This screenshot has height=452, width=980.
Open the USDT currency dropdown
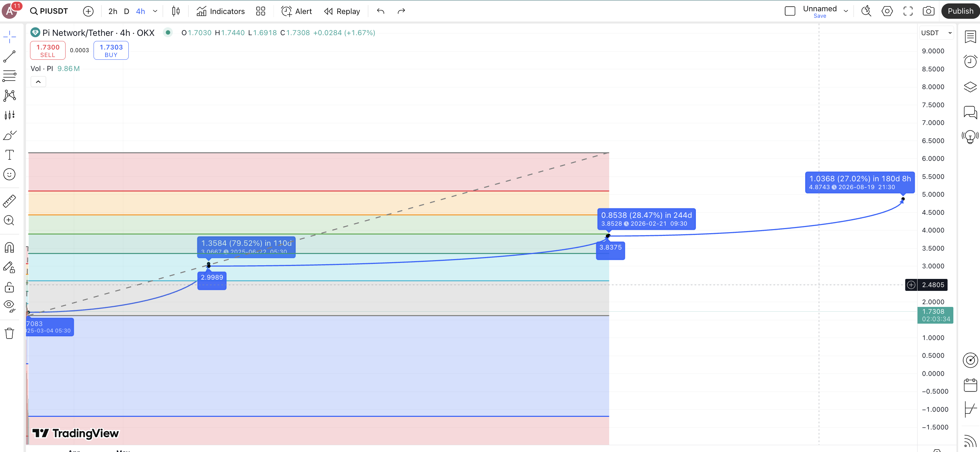tap(936, 33)
